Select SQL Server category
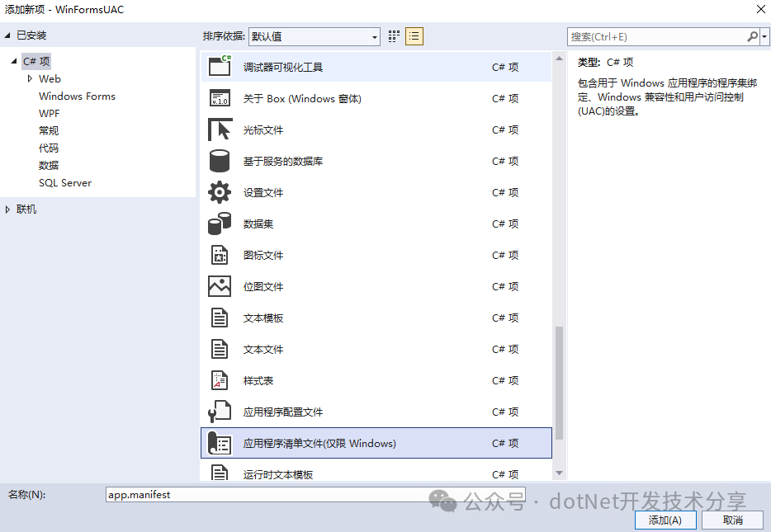This screenshot has height=532, width=771. coord(65,183)
